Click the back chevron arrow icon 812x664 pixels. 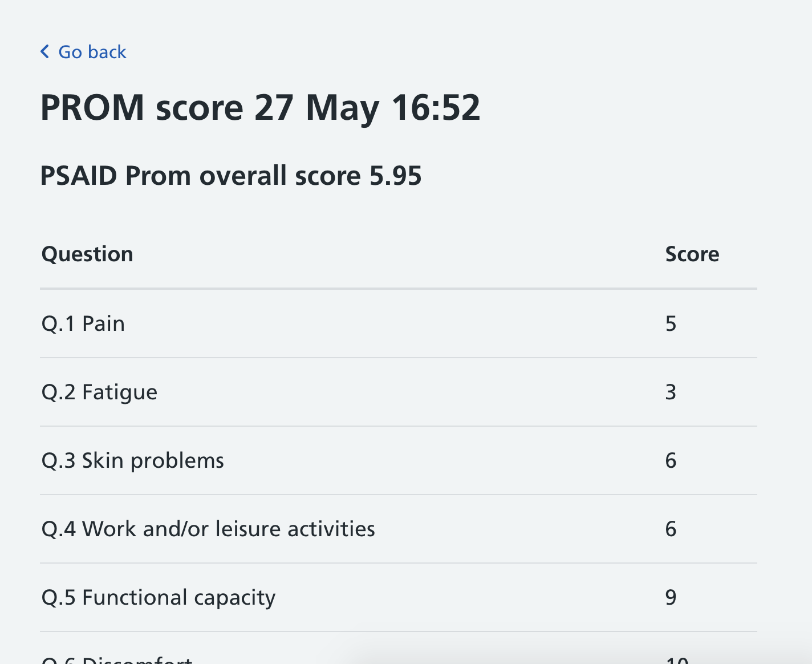click(45, 52)
